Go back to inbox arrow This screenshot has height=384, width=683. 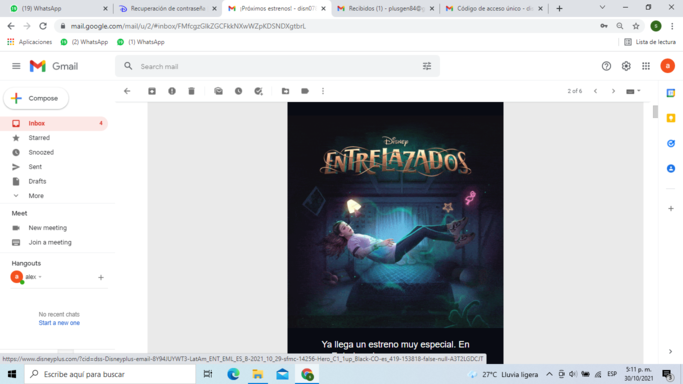pos(127,91)
